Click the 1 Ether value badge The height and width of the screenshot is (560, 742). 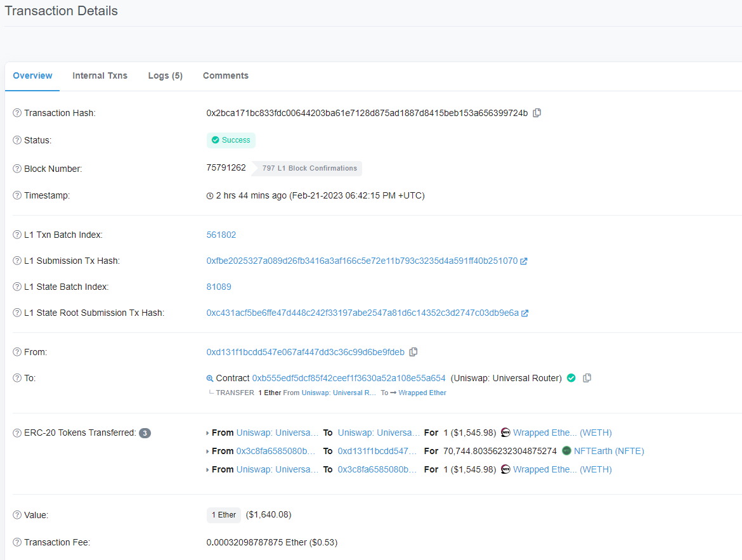(223, 515)
